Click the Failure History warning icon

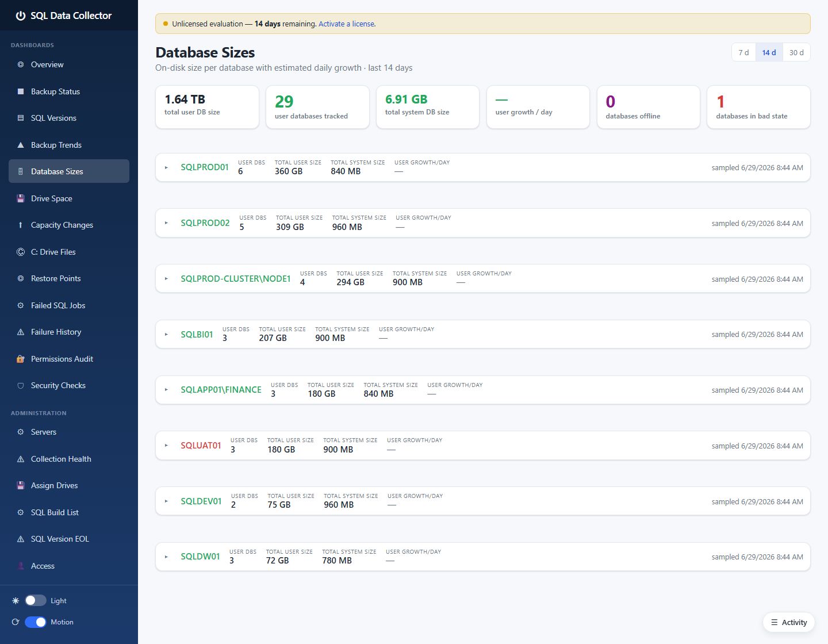[x=21, y=332]
